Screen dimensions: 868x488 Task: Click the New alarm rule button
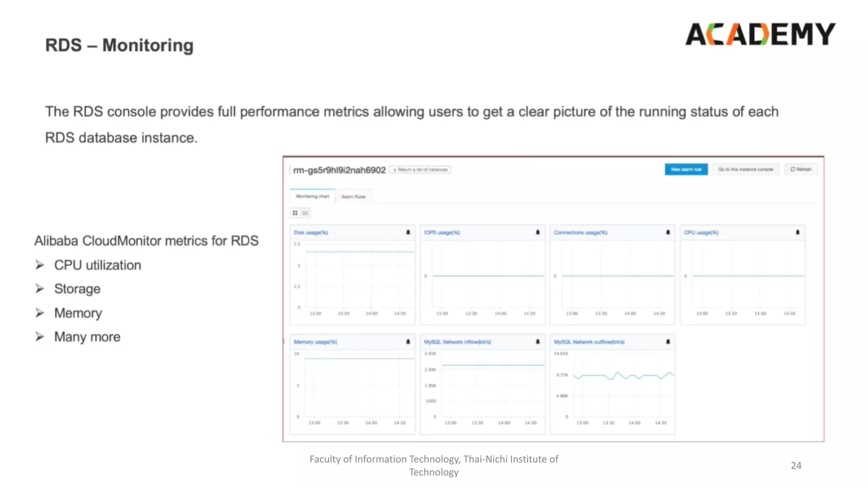tap(686, 169)
